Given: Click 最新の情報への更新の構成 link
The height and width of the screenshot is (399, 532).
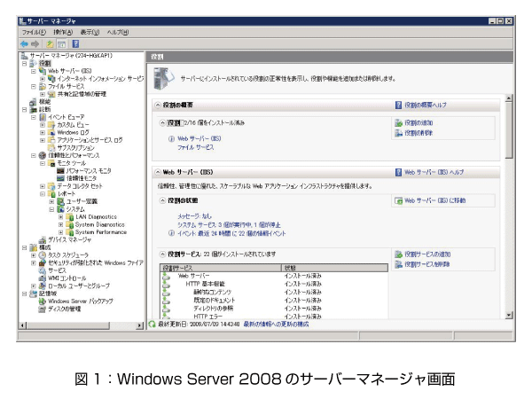Looking at the screenshot, I should click(276, 325).
